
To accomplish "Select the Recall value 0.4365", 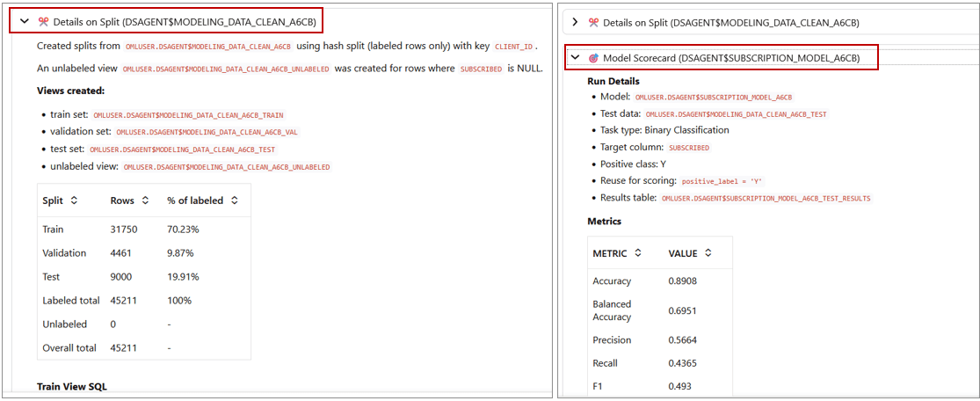I will coord(683,363).
